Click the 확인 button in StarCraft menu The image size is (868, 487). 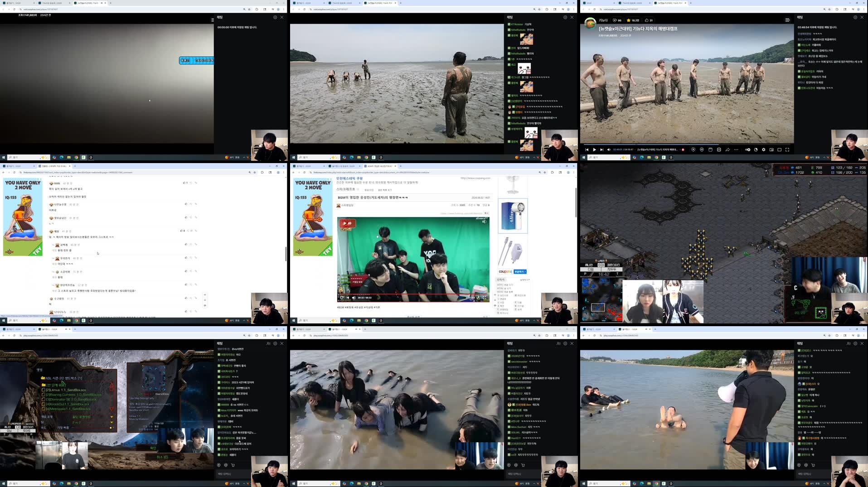tap(153, 448)
